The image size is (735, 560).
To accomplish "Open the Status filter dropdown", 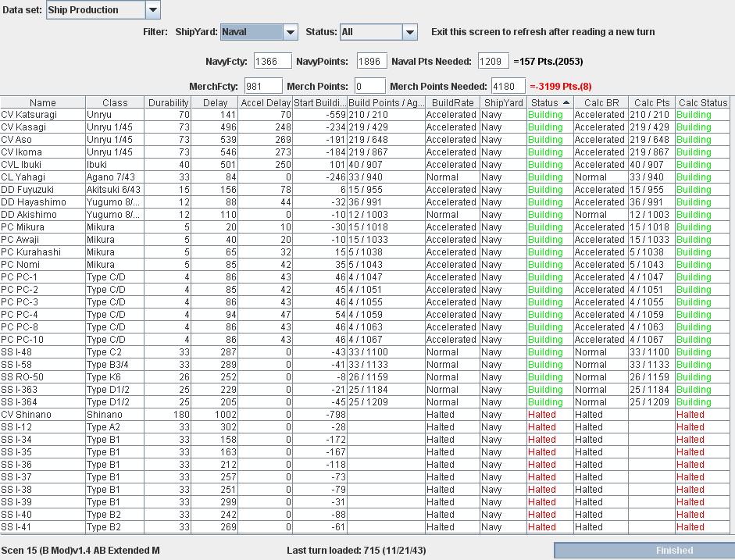I will click(x=410, y=32).
